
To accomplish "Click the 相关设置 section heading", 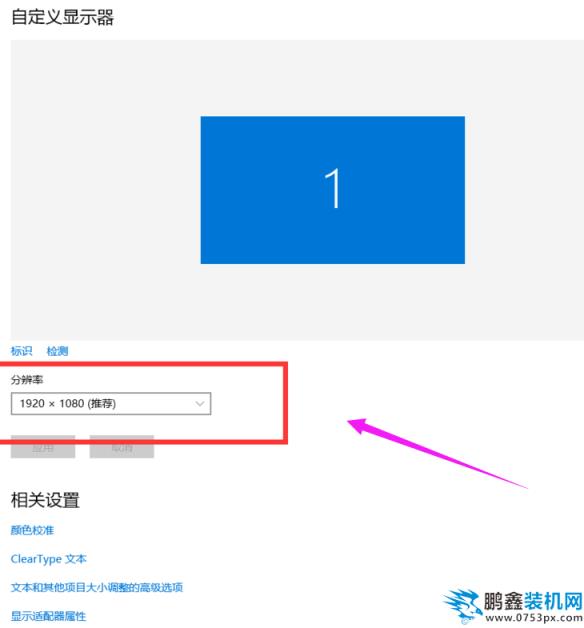I will 45,500.
